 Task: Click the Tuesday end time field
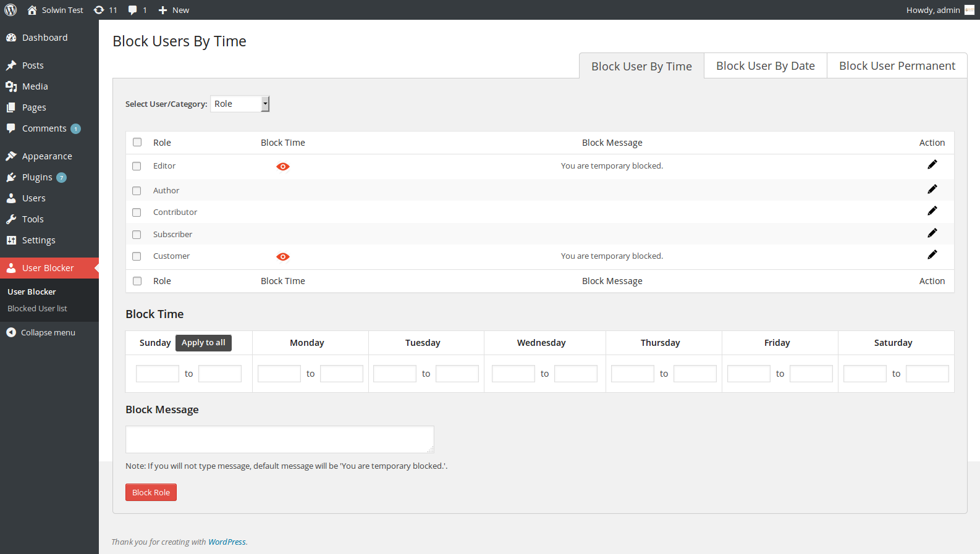point(457,374)
